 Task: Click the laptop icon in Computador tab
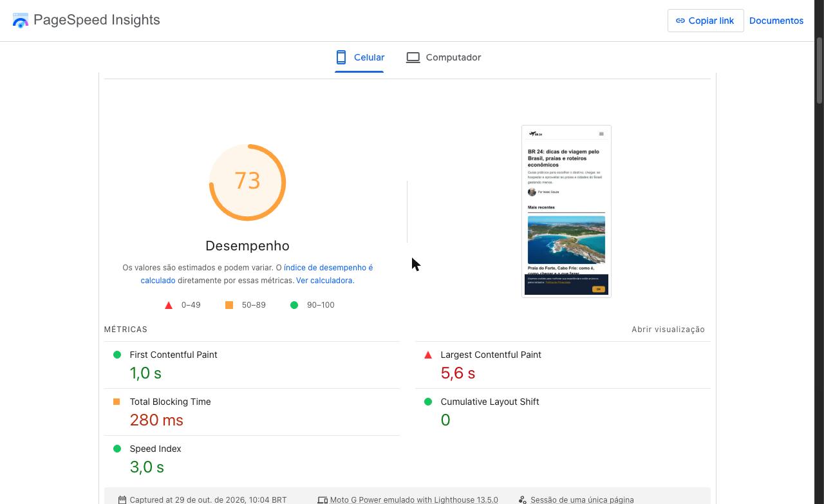(413, 57)
